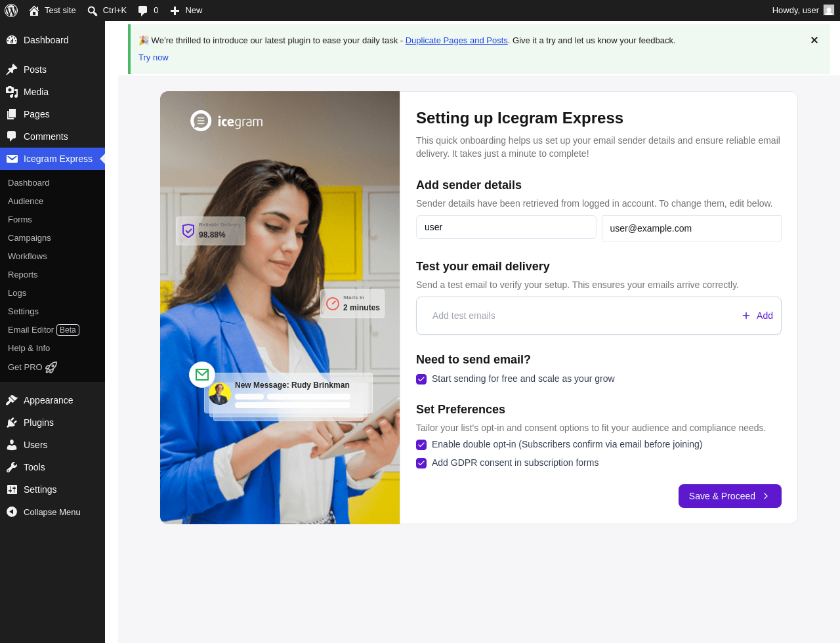
Task: Dismiss the plugin announcement notice
Action: pos(814,40)
